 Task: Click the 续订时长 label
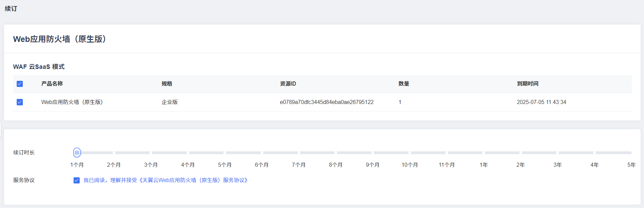(x=24, y=152)
